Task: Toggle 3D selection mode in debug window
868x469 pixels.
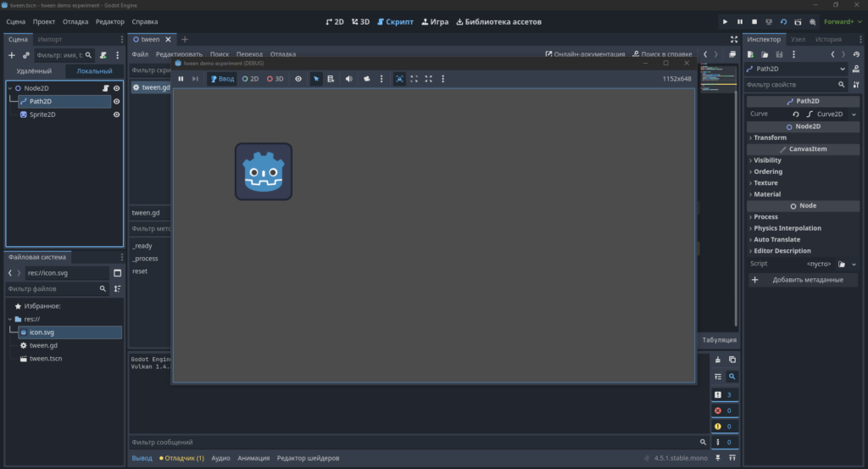Action: tap(275, 79)
